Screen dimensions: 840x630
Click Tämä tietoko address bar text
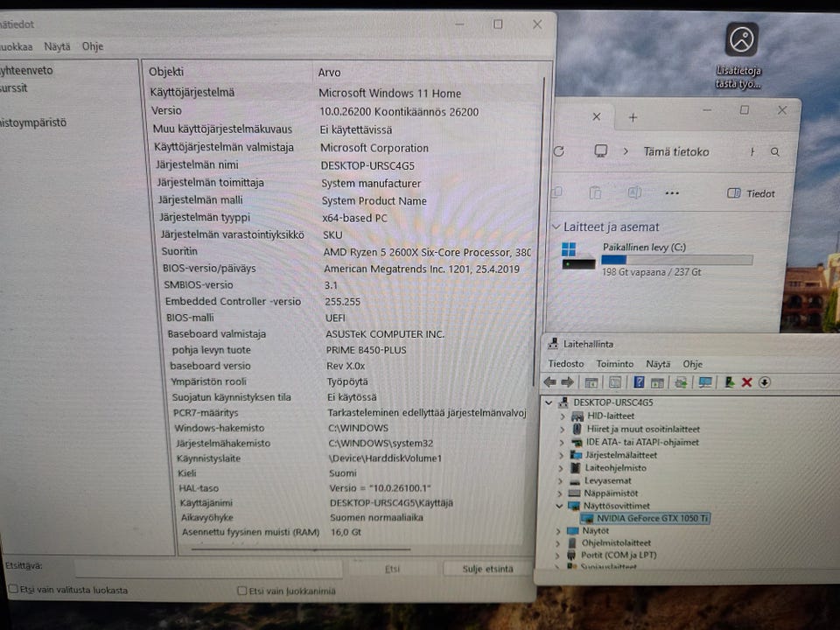click(x=675, y=151)
